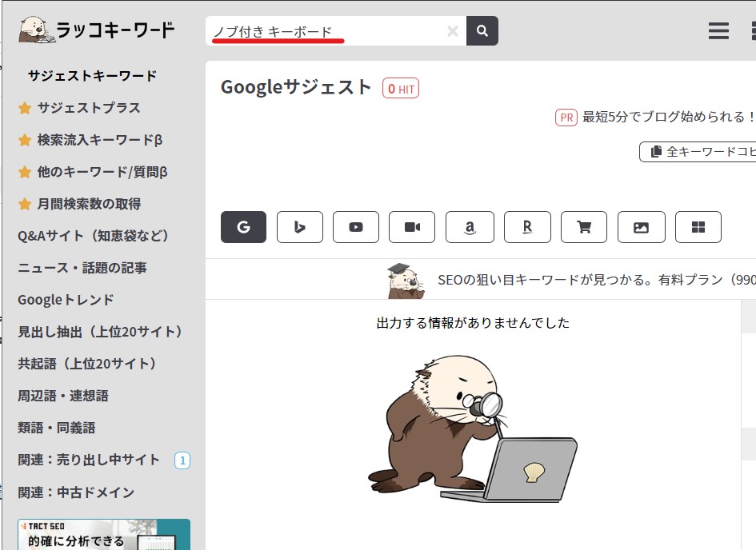Viewport: 756px width, 550px height.
Task: Open 共起語（上位20サイト）
Action: click(88, 364)
